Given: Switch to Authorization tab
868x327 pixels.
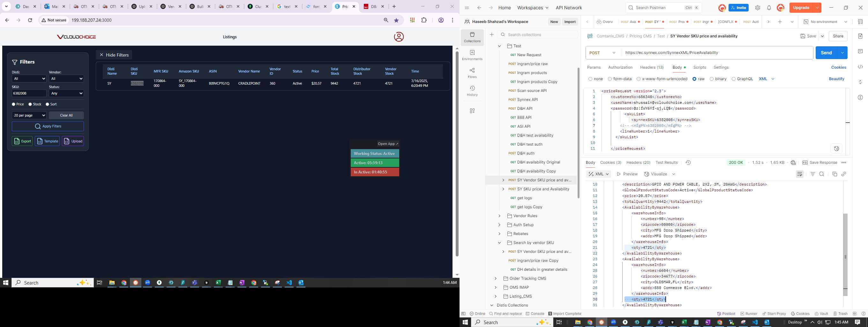Looking at the screenshot, I should coord(620,67).
